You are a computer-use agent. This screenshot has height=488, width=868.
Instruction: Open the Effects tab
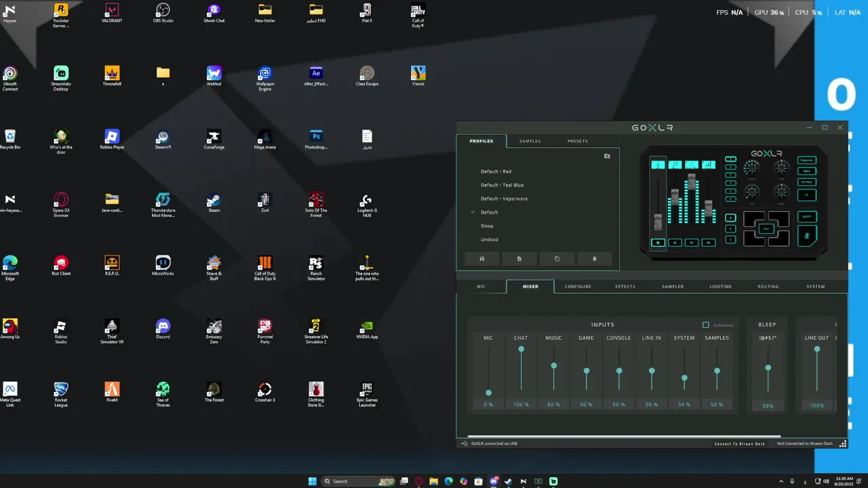pos(625,287)
